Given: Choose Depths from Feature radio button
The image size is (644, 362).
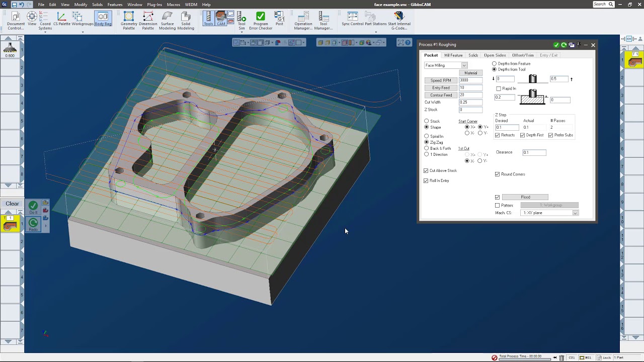Looking at the screenshot, I should (x=495, y=64).
